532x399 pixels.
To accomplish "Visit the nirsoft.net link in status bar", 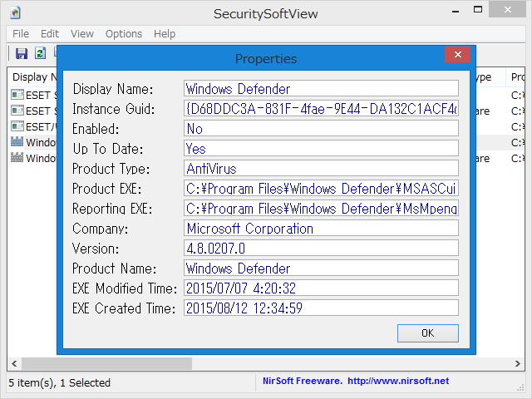I will coord(397,381).
